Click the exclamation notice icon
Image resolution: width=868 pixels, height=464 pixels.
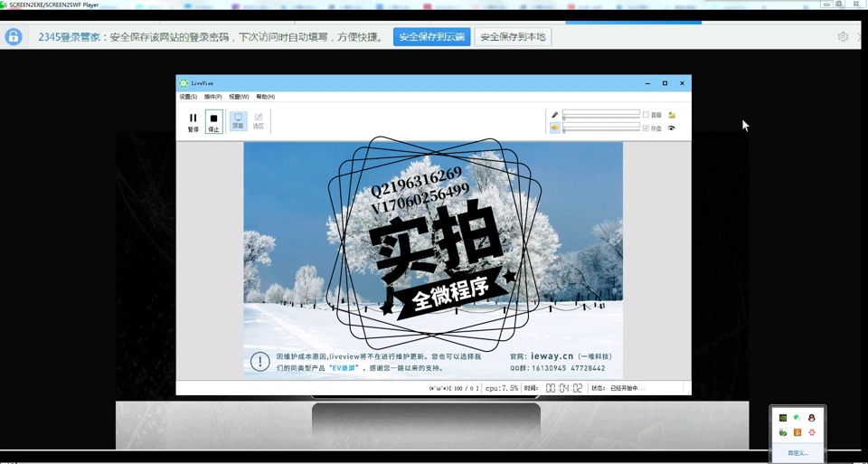pyautogui.click(x=260, y=362)
